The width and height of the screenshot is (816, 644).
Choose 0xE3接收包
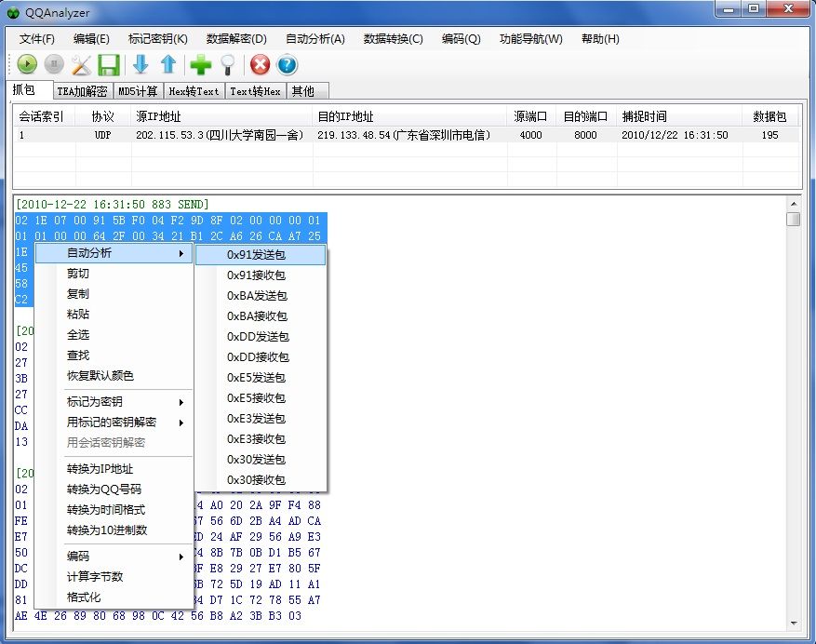point(261,439)
